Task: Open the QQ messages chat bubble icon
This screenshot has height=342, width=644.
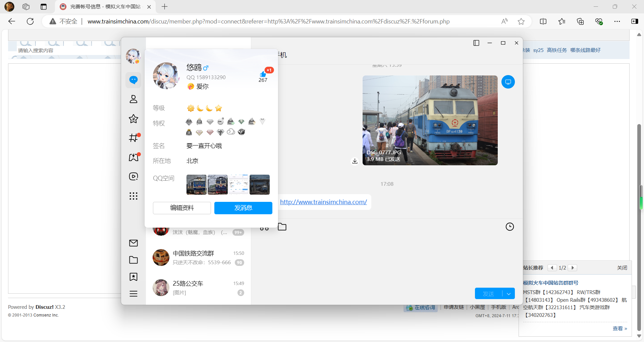Action: coord(133,80)
